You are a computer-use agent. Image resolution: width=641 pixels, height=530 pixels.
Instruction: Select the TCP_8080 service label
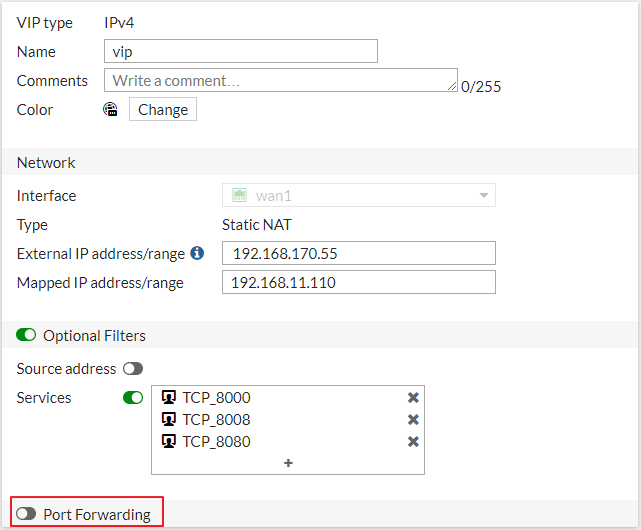(x=216, y=442)
